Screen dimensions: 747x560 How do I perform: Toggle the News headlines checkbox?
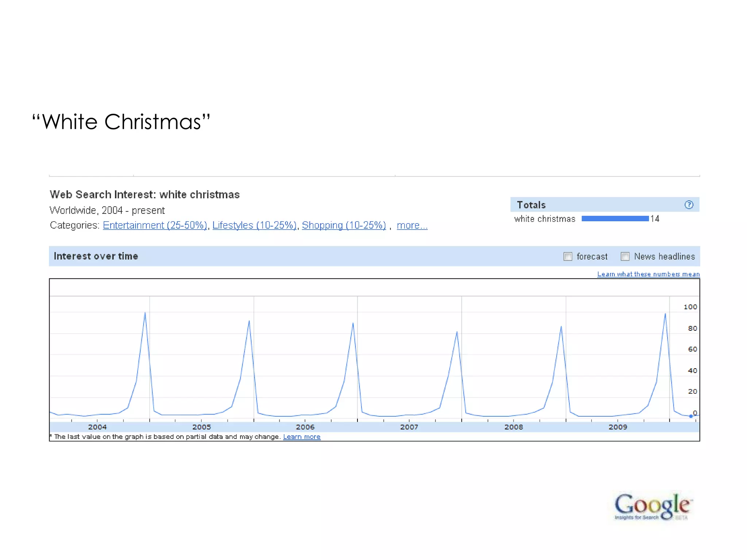(625, 256)
